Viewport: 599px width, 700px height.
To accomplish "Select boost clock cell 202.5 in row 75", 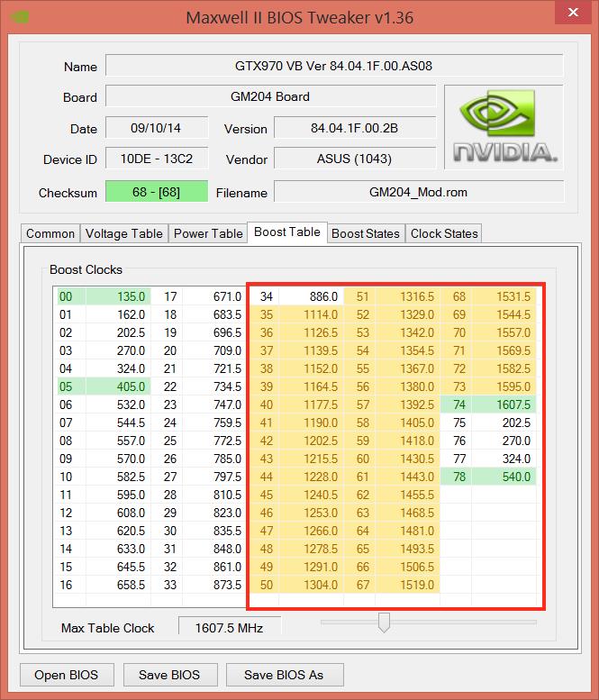I will click(x=504, y=423).
